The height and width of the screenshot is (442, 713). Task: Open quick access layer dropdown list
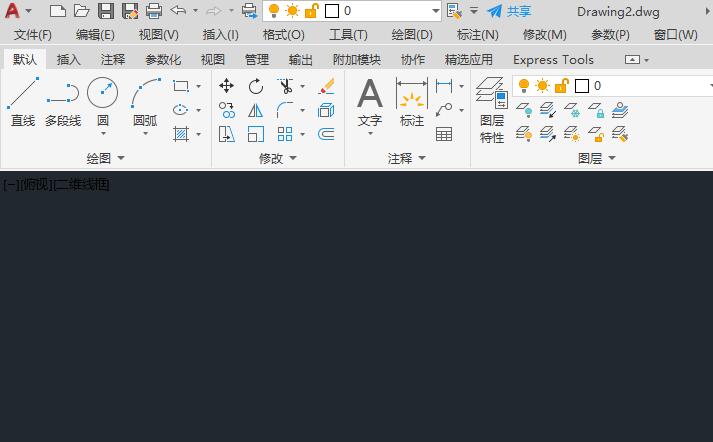pos(436,10)
